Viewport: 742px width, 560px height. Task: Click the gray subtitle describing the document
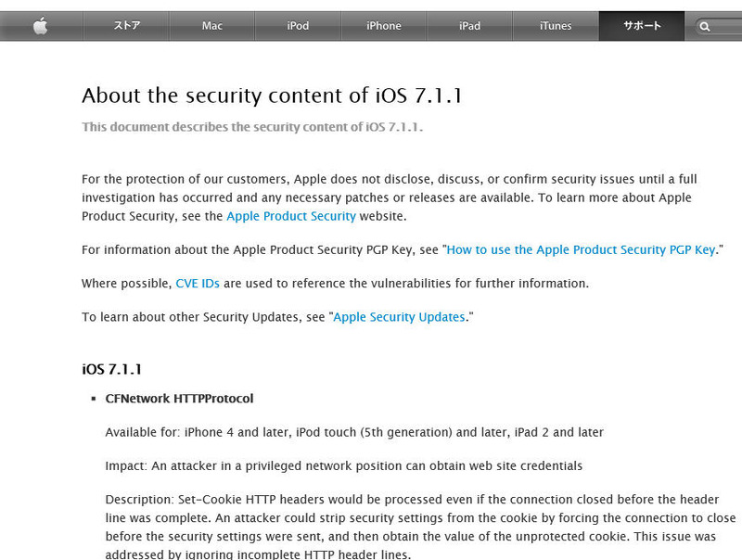pos(252,127)
